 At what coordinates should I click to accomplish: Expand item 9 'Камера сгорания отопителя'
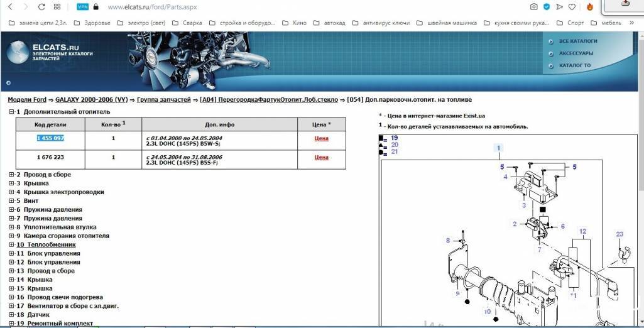point(11,236)
